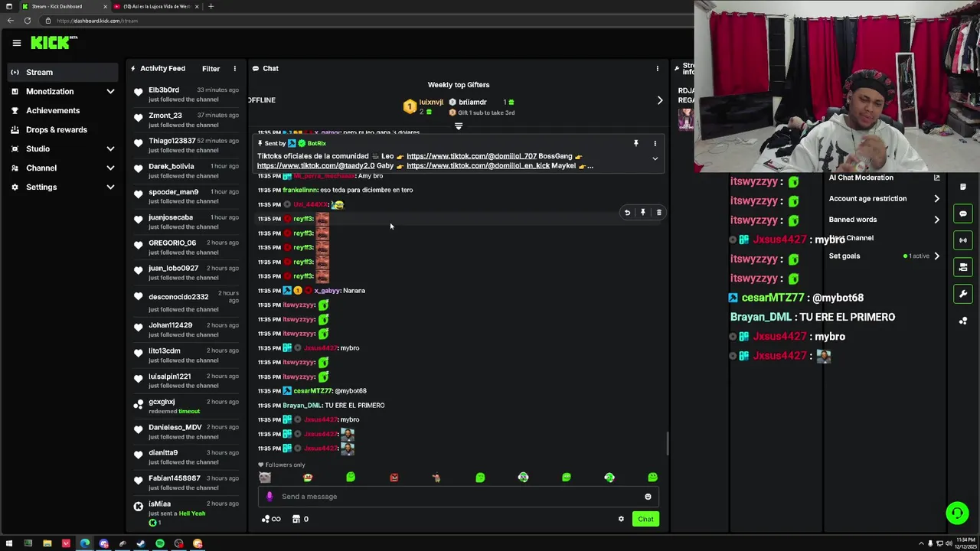Select the wrench tool icon in right toolbar
980x551 pixels.
point(963,294)
